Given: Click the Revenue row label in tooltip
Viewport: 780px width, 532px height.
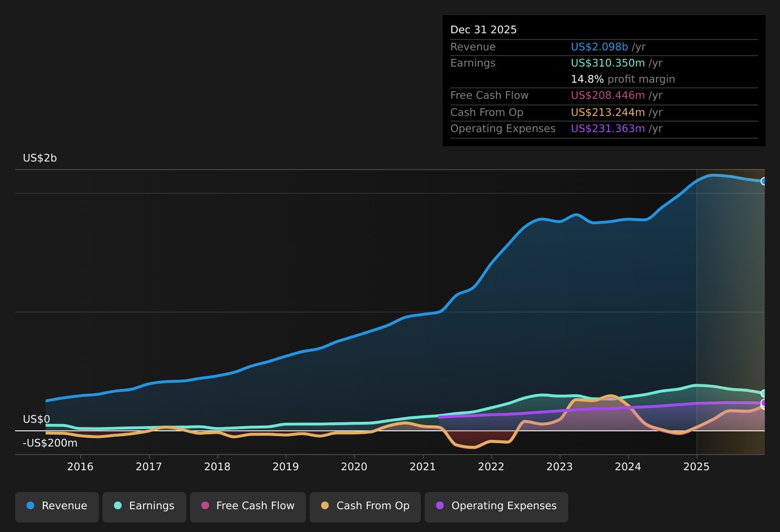Looking at the screenshot, I should (473, 47).
